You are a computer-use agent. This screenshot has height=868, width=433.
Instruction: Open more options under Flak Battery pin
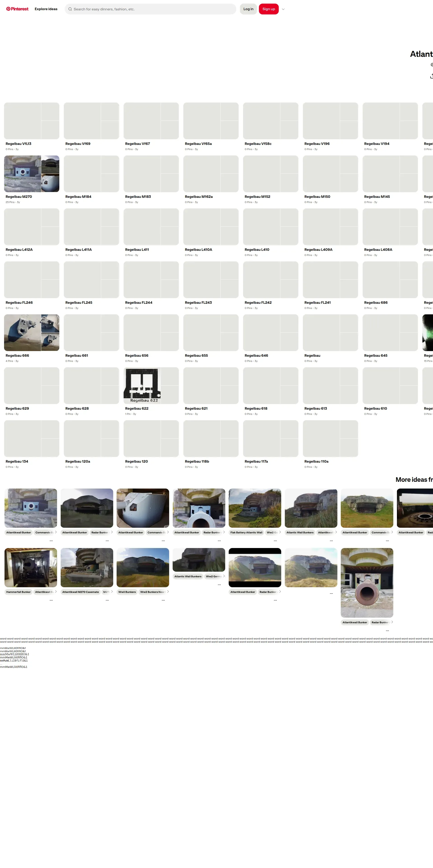click(275, 541)
